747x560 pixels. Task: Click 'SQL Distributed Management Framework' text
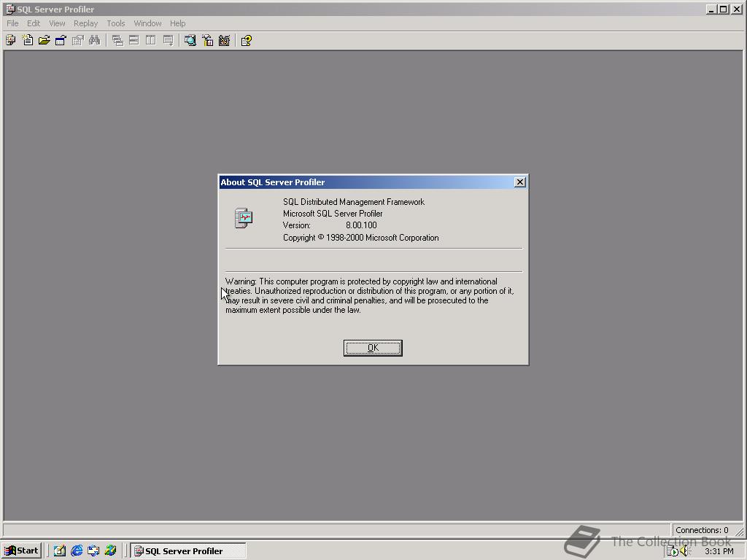[x=354, y=202]
